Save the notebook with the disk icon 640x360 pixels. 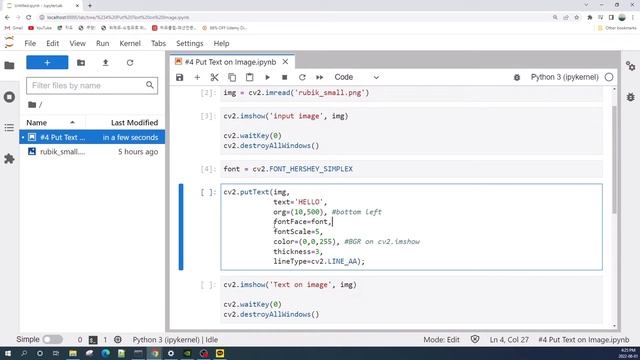[x=180, y=77]
